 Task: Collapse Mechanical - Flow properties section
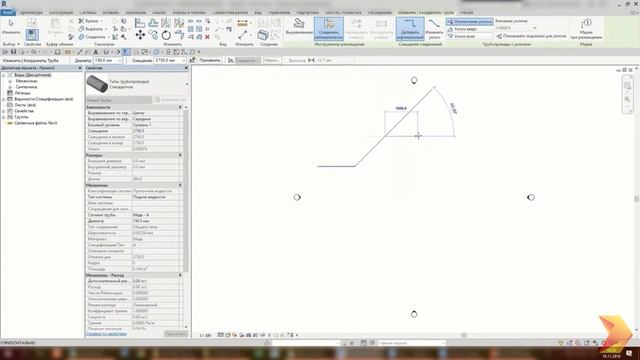pos(180,275)
